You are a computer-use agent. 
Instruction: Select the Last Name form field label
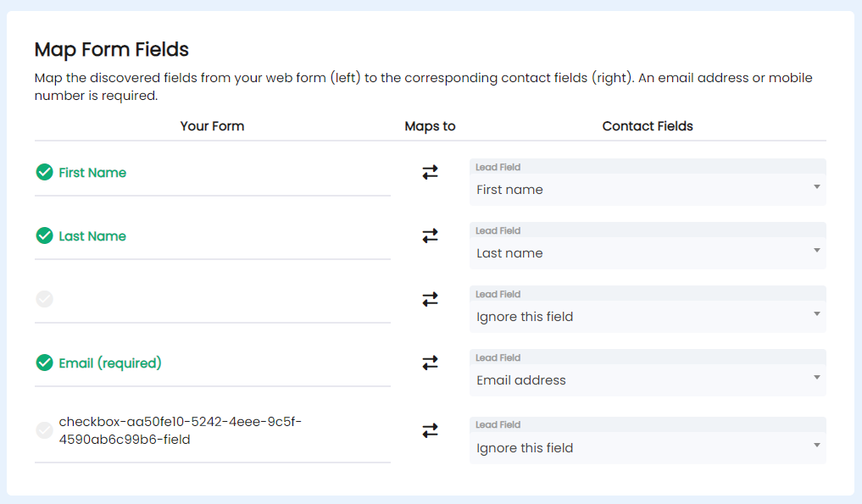tap(92, 236)
